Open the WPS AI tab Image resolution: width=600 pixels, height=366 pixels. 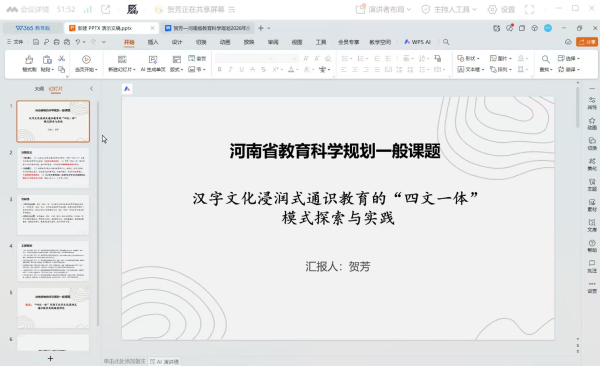[417, 42]
